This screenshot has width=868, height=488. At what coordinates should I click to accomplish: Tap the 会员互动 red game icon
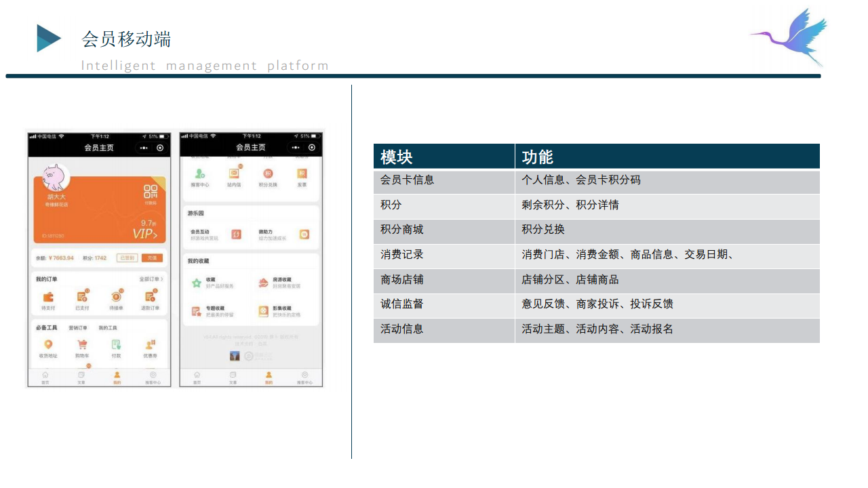click(236, 235)
